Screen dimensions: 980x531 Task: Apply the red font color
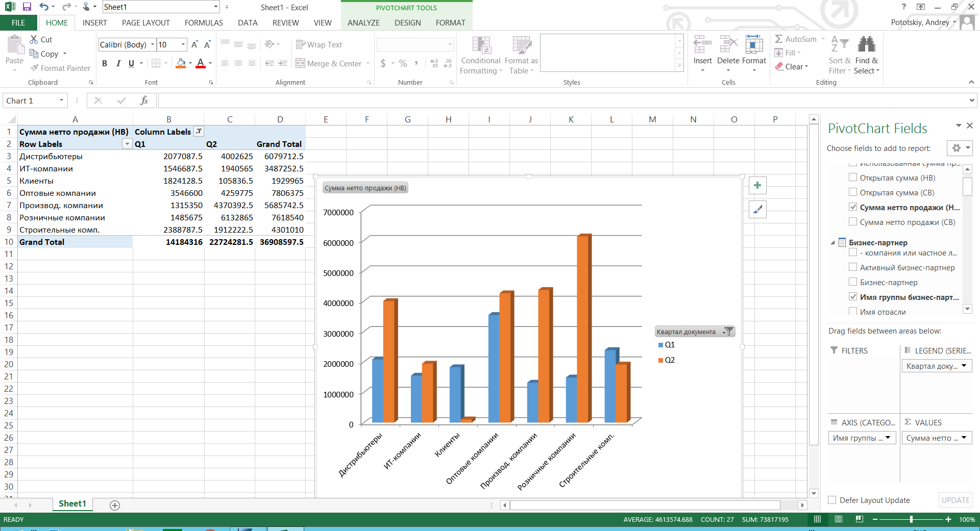tap(201, 63)
